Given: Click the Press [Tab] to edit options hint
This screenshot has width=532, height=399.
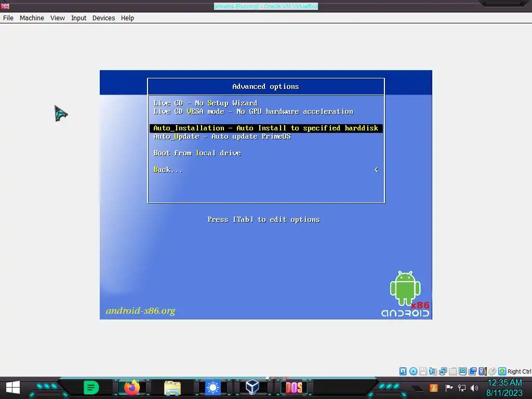Looking at the screenshot, I should click(263, 220).
